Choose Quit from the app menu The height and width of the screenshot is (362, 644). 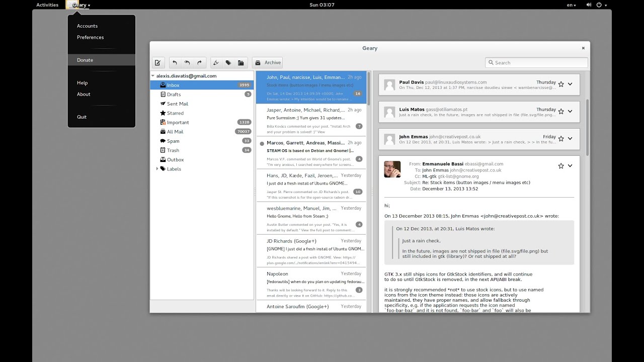[102, 117]
